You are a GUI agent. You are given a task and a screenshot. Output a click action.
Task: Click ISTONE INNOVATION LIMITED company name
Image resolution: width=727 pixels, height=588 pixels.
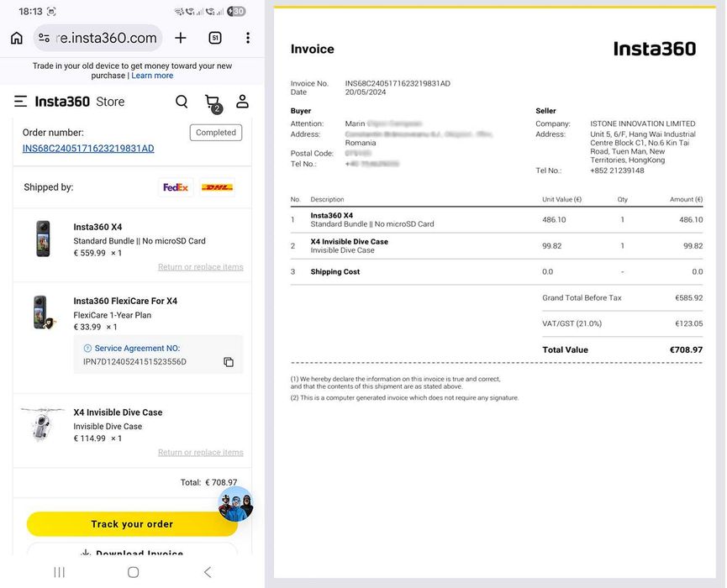click(x=643, y=123)
